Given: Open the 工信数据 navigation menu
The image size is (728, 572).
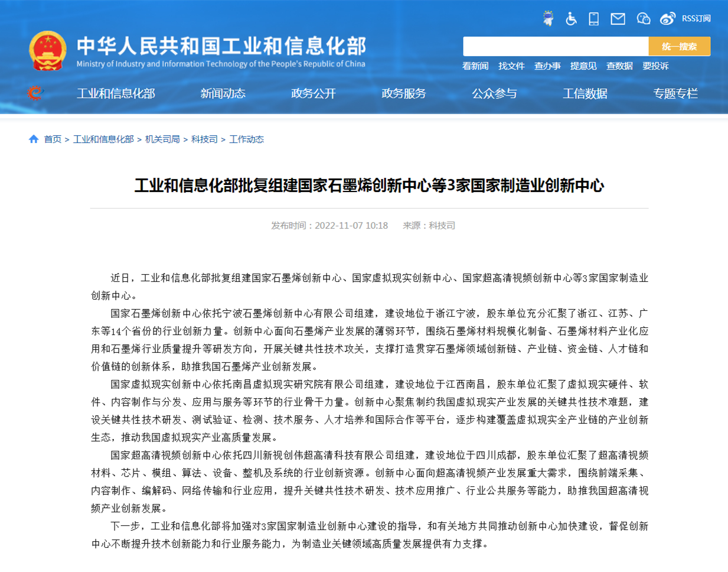Looking at the screenshot, I should click(585, 93).
